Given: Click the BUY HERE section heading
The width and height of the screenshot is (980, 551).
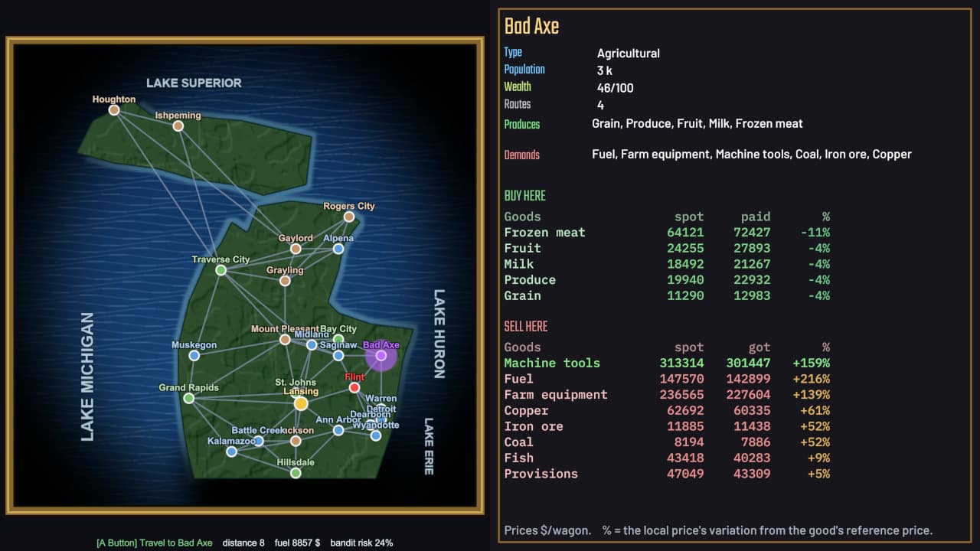Looking at the screenshot, I should [x=524, y=196].
